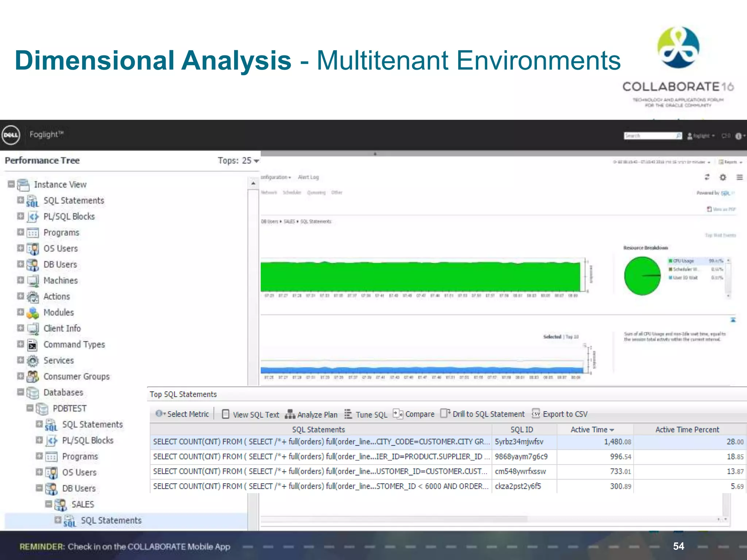Expand SQL Statements under SALES
The image size is (747, 560).
58,520
